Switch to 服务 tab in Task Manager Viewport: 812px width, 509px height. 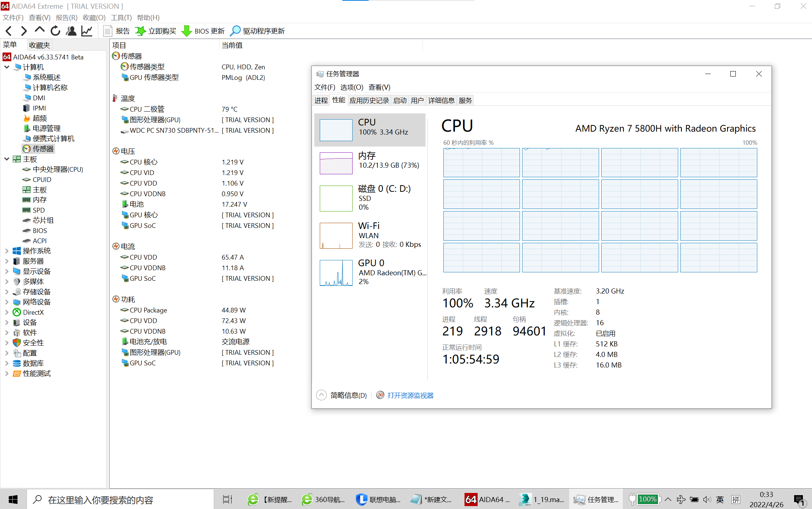pyautogui.click(x=465, y=100)
